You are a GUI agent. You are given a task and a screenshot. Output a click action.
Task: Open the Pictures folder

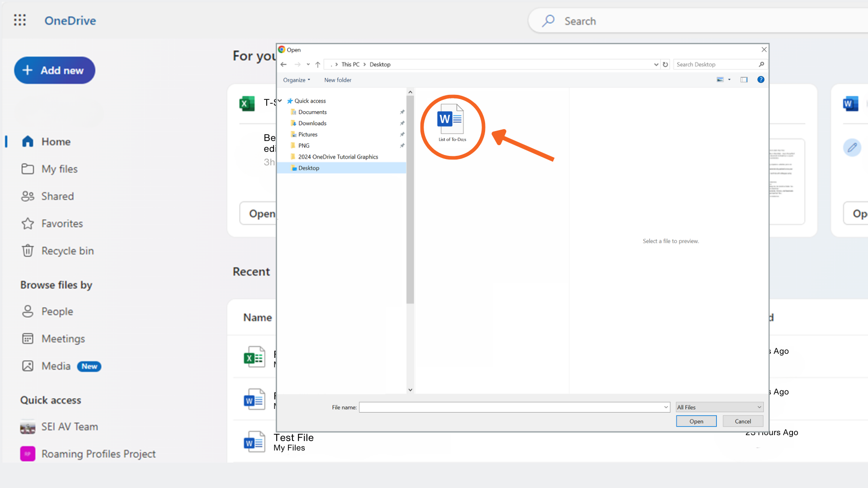(307, 134)
